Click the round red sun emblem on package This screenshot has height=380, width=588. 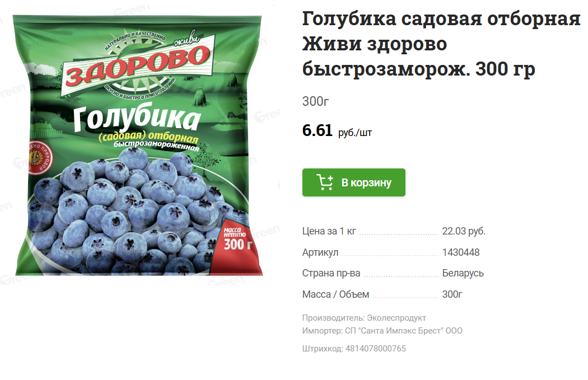[x=39, y=158]
